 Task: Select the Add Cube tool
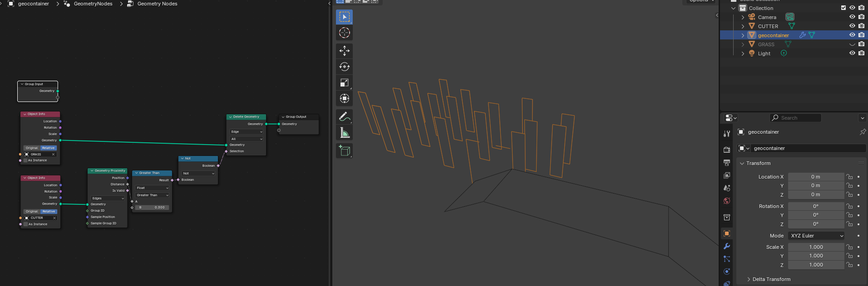[345, 150]
